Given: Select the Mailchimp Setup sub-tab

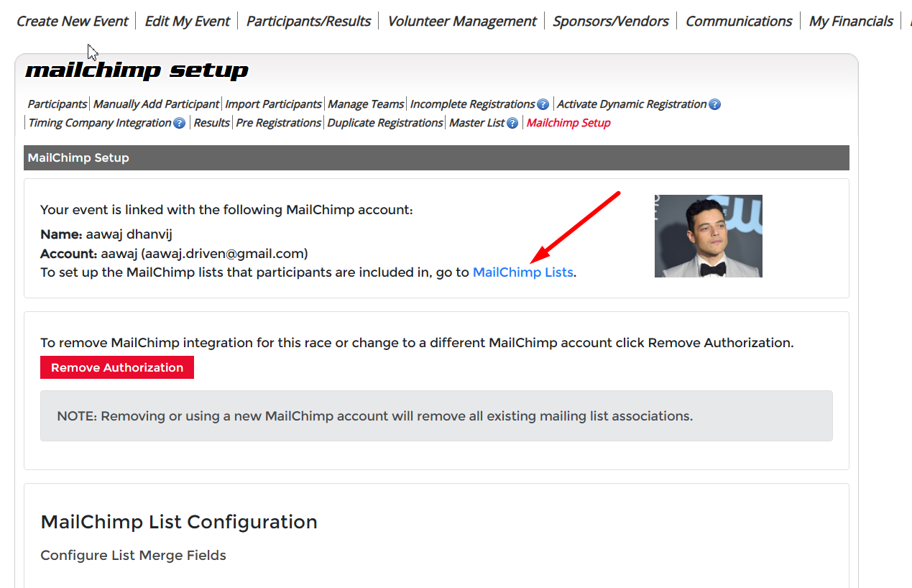Looking at the screenshot, I should 568,123.
